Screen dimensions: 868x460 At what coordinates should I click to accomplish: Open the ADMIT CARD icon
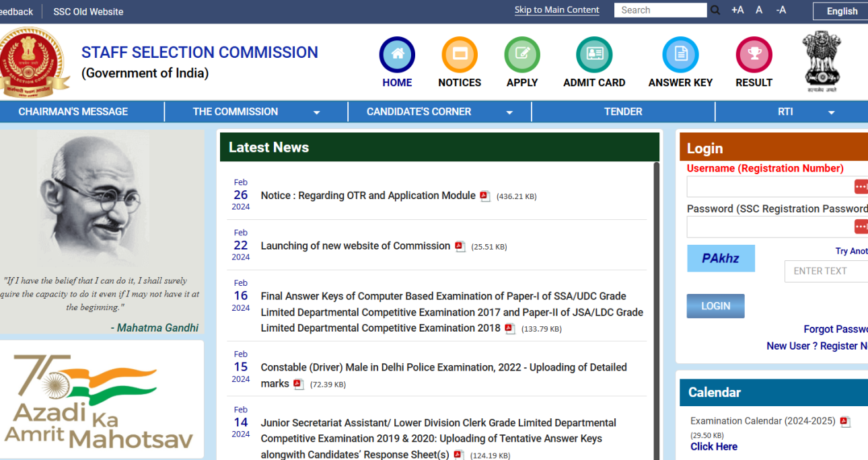(594, 55)
